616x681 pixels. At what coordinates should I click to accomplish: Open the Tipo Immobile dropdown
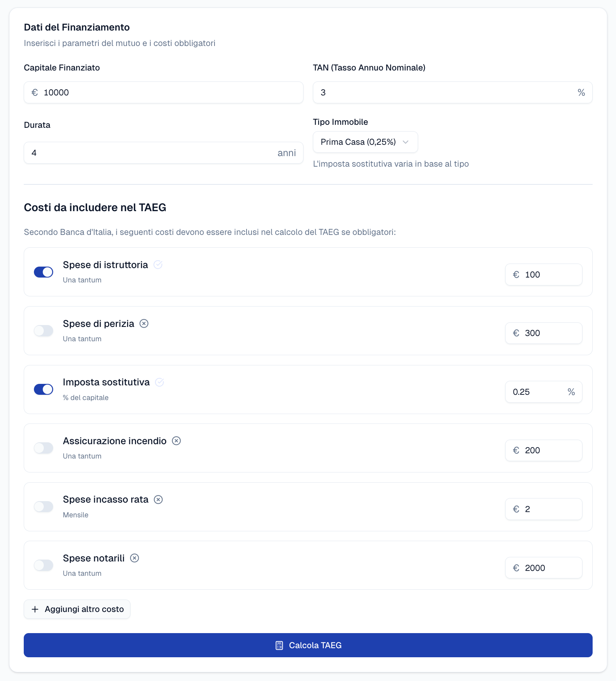365,142
